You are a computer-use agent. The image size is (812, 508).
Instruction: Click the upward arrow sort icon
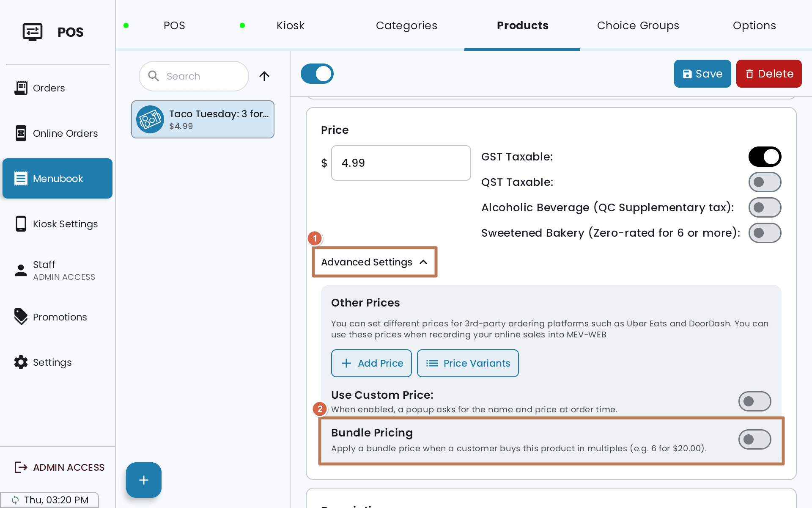point(264,76)
